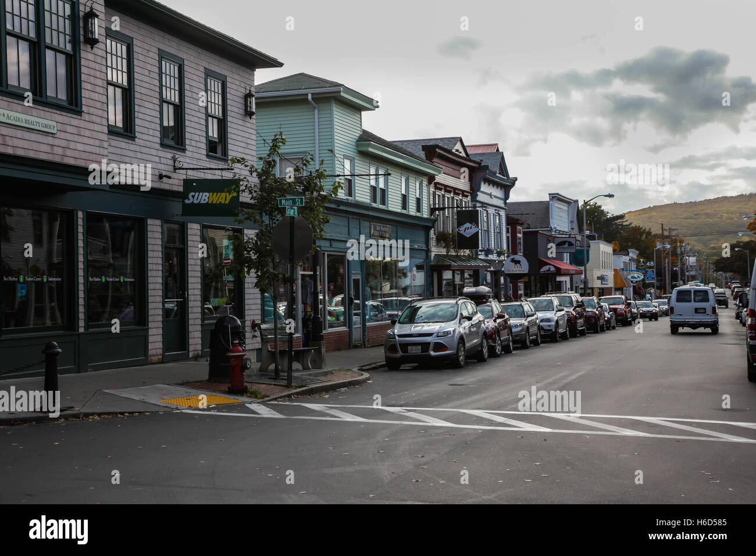756x556 pixels.
Task: Click the Image ID H6D585 text
Action: [693, 523]
